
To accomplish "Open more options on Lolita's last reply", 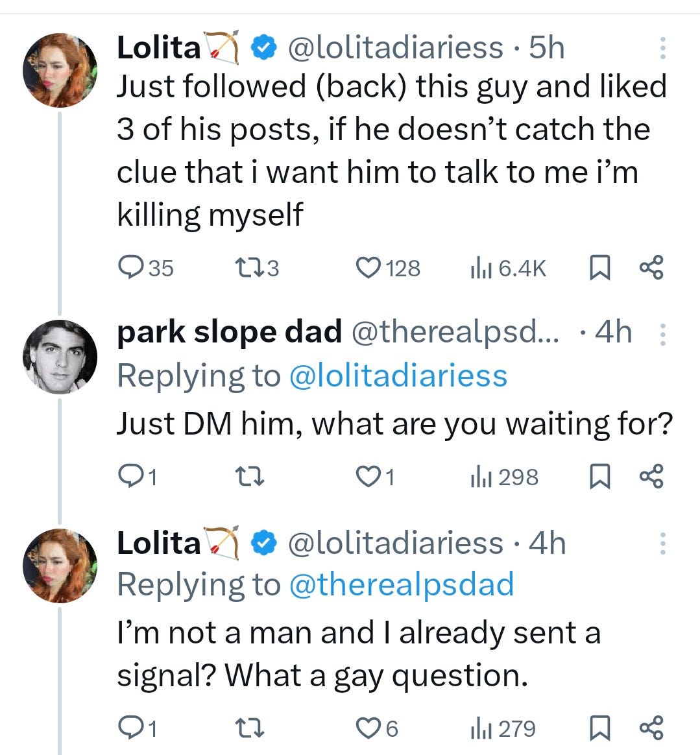I will pyautogui.click(x=662, y=544).
